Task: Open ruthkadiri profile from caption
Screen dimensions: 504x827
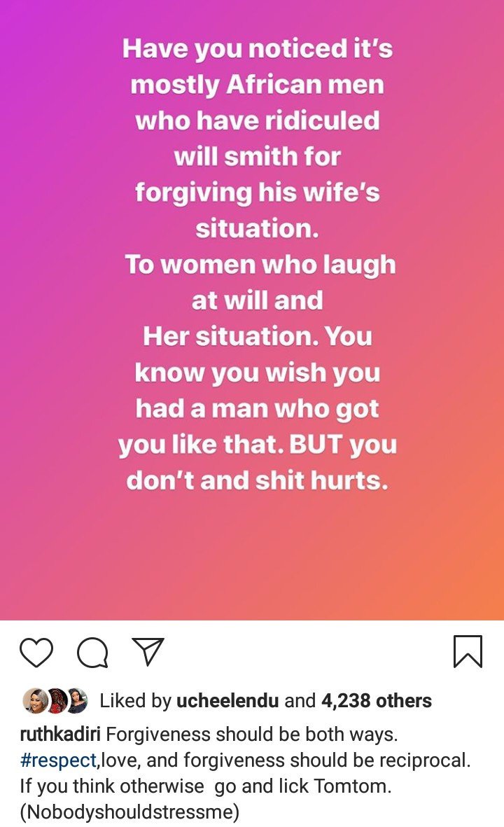Action: tap(60, 734)
